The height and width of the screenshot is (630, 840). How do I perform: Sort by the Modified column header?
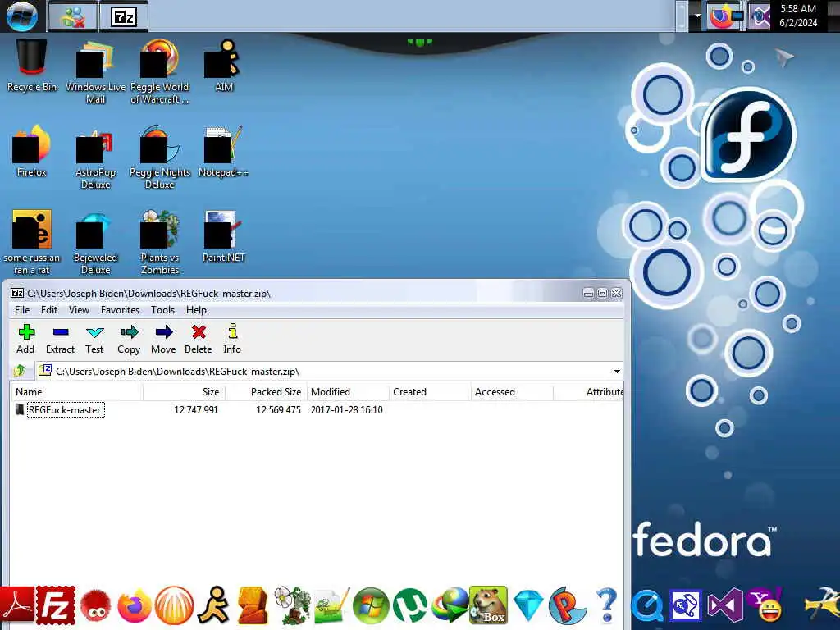[x=348, y=392]
